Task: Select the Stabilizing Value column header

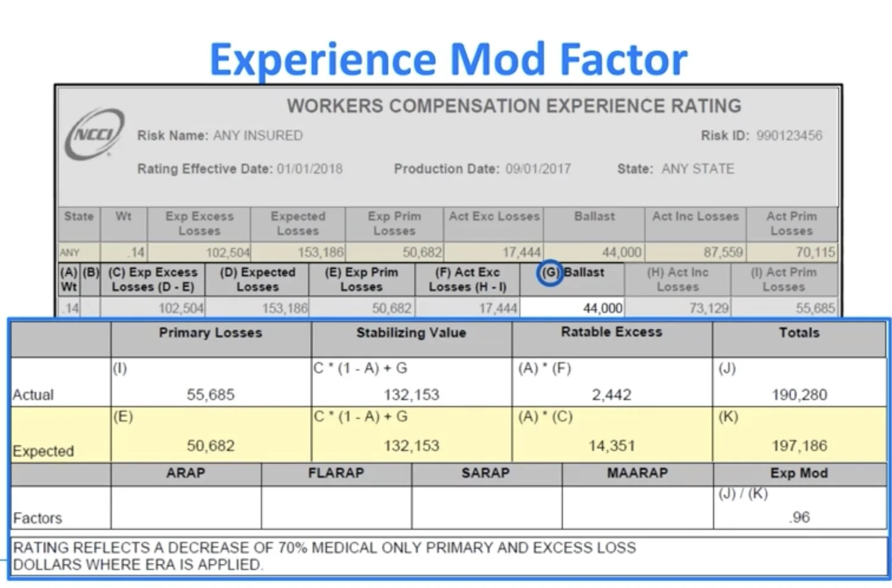Action: (x=410, y=333)
